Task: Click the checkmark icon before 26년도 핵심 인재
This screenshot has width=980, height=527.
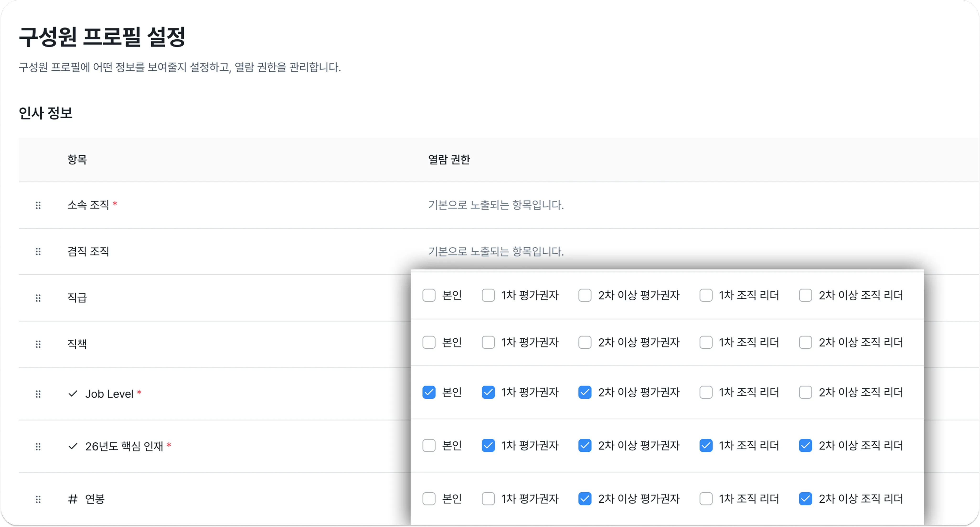Action: click(73, 446)
